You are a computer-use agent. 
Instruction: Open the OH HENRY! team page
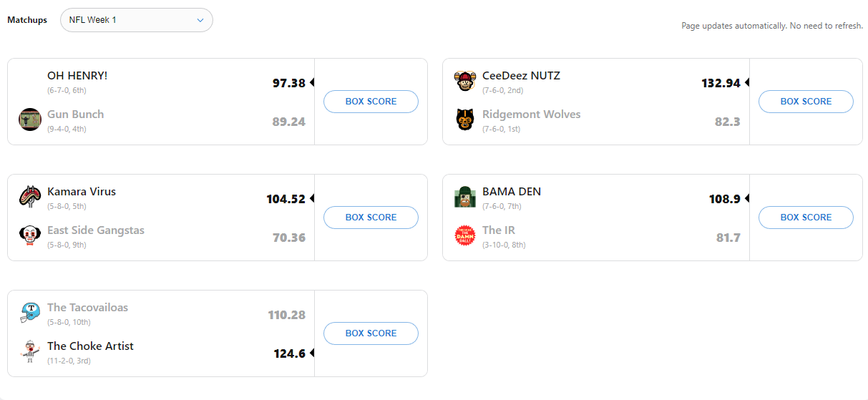point(77,76)
